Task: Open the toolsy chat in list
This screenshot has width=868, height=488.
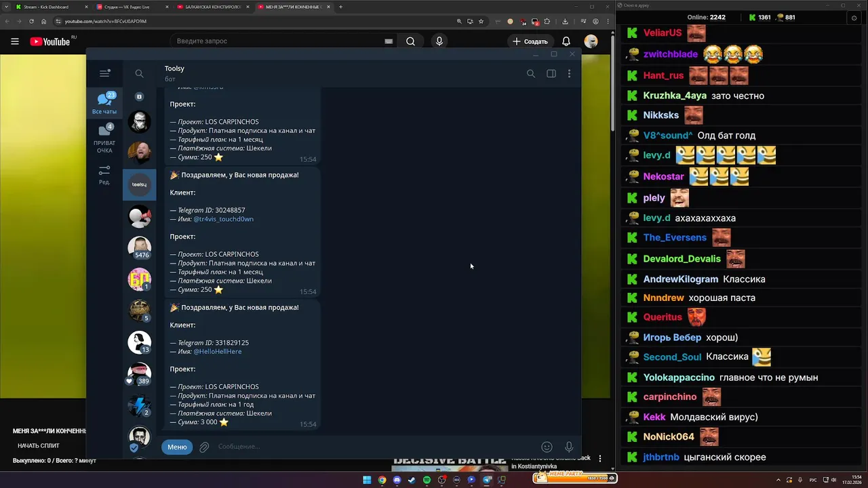Action: tap(139, 184)
